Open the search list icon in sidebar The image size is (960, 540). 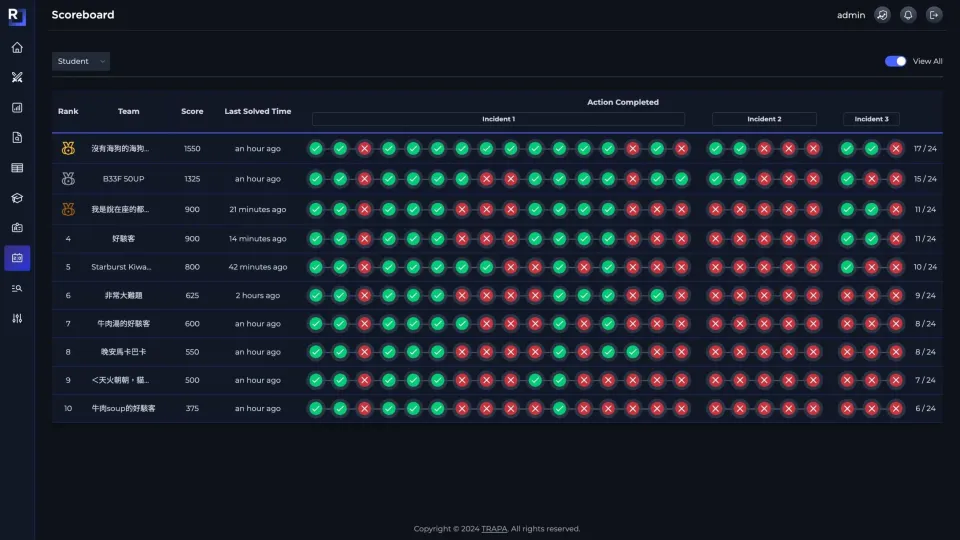pyautogui.click(x=17, y=288)
